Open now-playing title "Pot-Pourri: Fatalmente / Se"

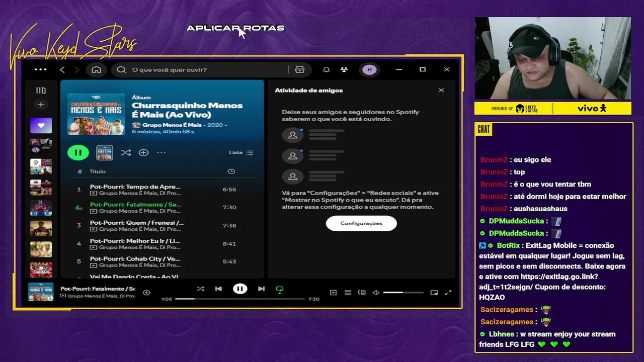[98, 289]
